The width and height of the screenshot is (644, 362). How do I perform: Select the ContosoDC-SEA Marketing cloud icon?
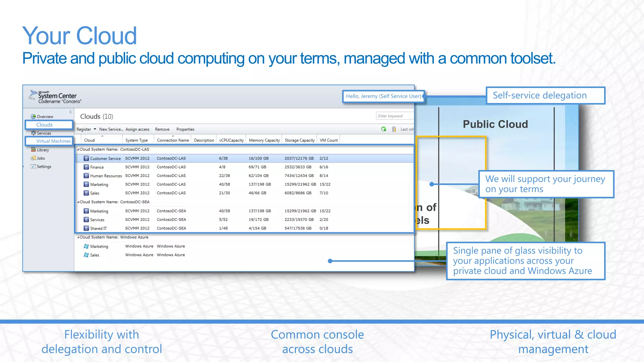pos(86,211)
